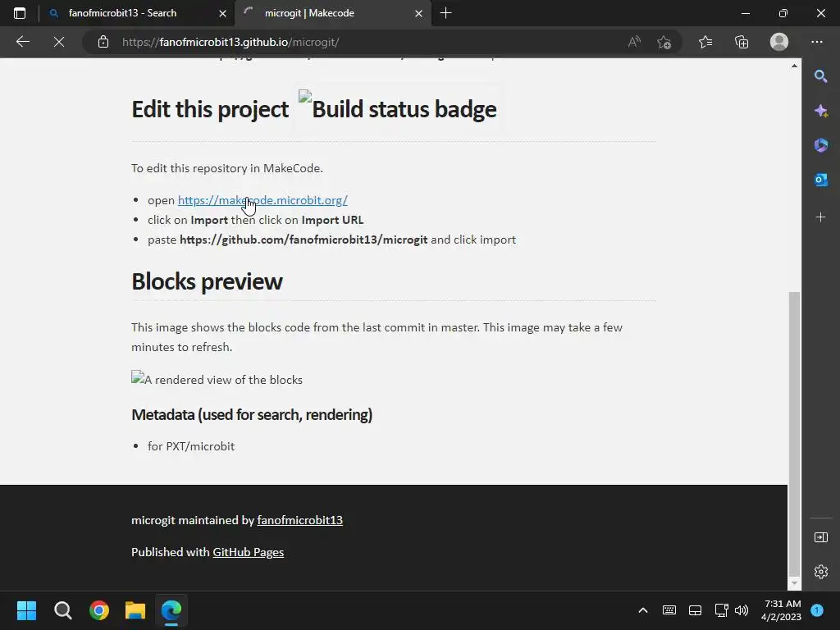Visit the GitHub Pages link
840x630 pixels.
point(248,552)
